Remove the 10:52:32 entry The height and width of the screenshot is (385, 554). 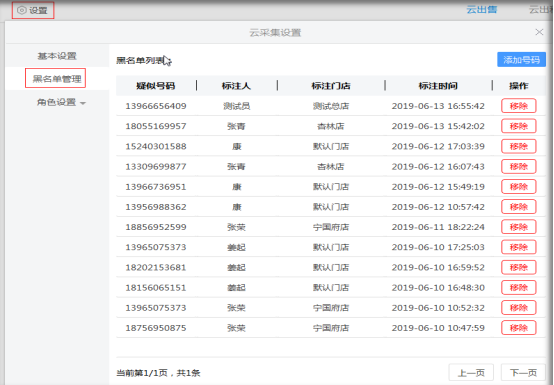pos(518,307)
